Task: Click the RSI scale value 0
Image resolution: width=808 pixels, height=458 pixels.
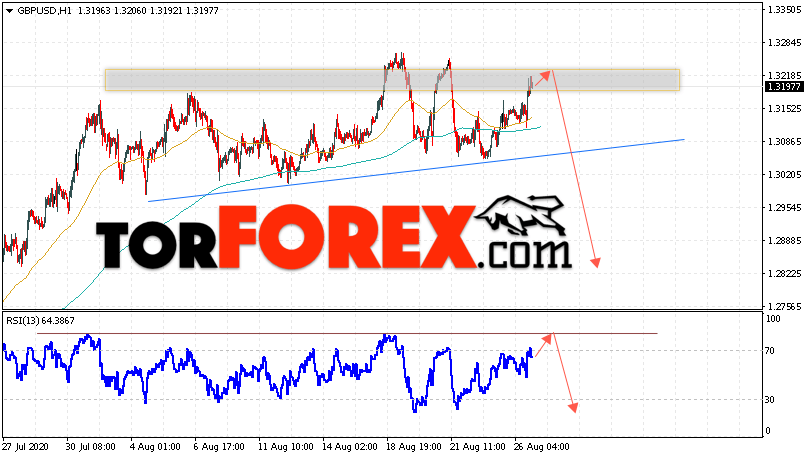Action: point(768,431)
